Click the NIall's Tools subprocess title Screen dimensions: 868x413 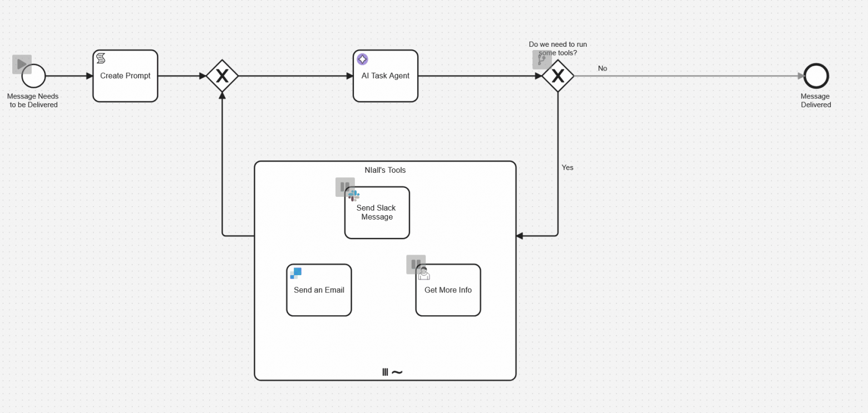[385, 170]
